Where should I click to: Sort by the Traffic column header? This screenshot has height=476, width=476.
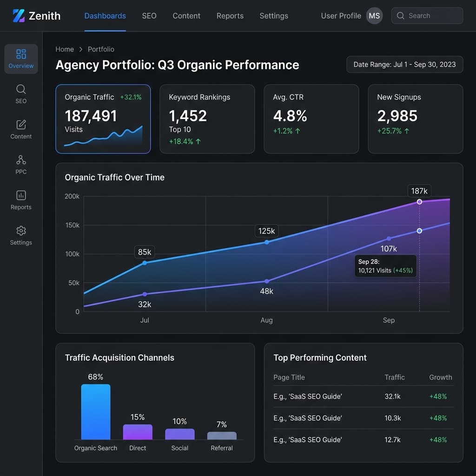pos(394,377)
